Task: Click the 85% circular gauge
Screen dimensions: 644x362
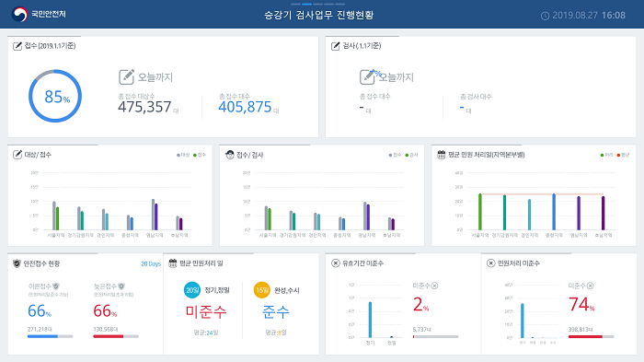Action: (x=55, y=96)
